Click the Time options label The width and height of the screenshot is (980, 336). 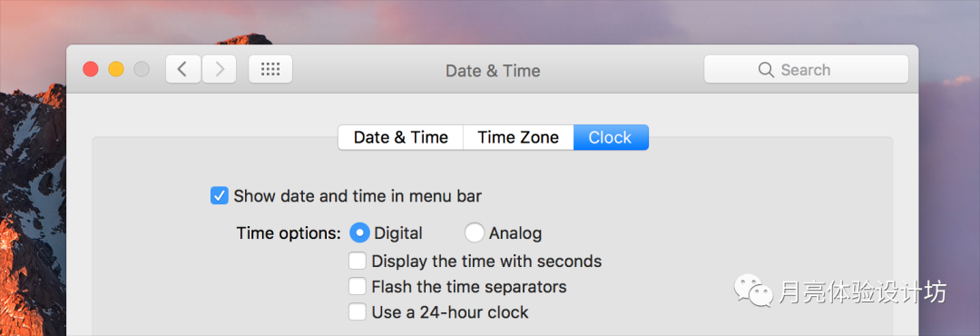[289, 233]
